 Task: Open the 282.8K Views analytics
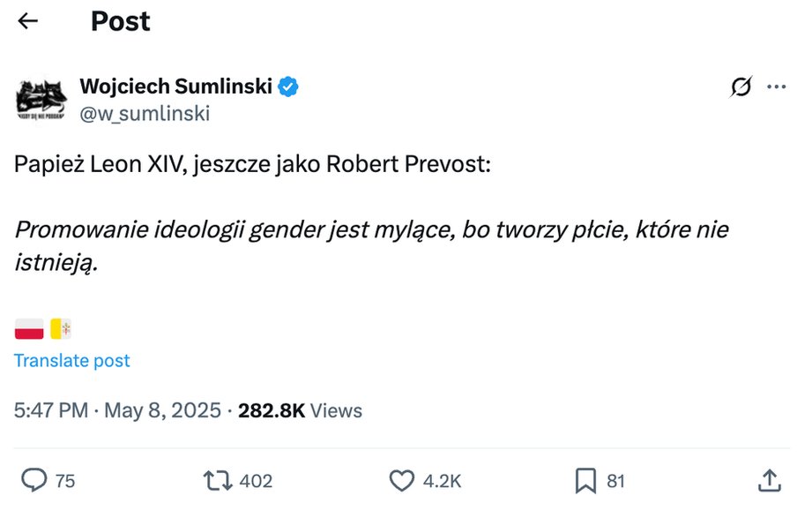[300, 410]
